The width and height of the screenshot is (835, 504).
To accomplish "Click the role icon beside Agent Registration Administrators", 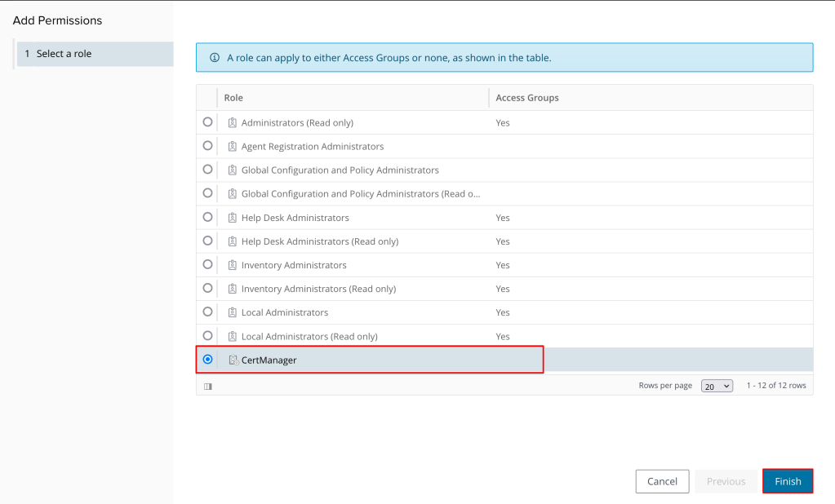I will coord(233,147).
